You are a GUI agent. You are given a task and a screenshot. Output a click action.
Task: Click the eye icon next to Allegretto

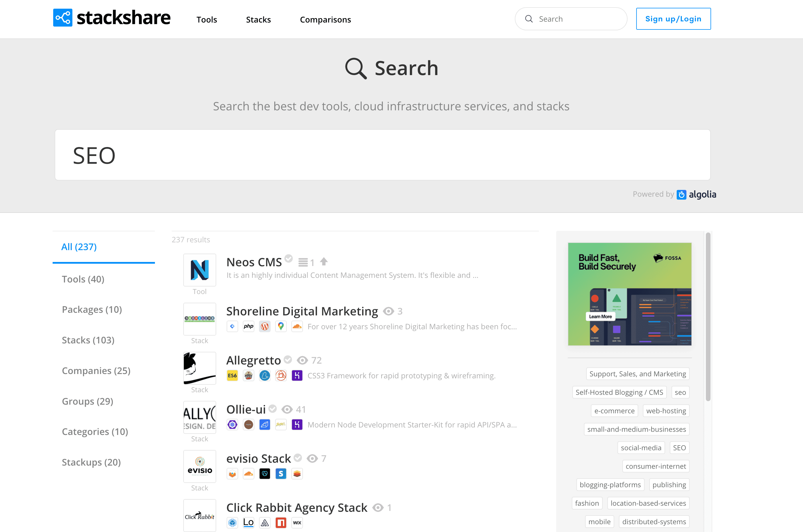pos(302,360)
